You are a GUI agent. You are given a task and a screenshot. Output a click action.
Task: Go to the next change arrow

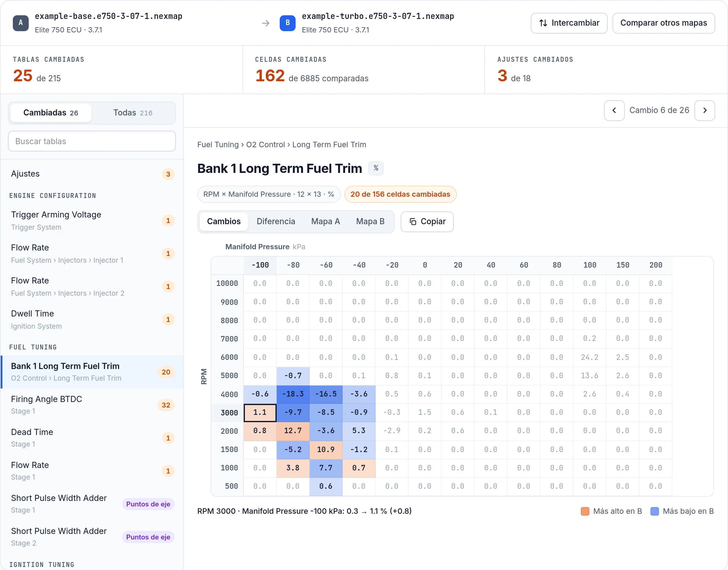(x=704, y=111)
